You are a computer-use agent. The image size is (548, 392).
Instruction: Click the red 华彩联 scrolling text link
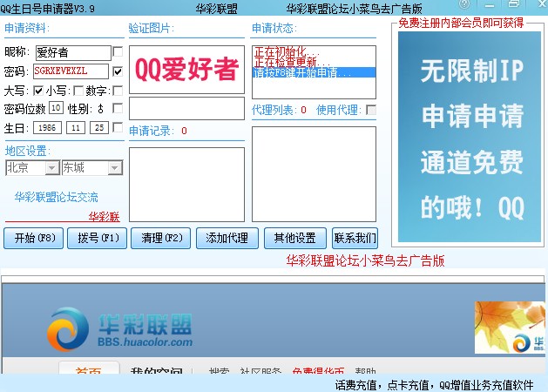tap(105, 217)
